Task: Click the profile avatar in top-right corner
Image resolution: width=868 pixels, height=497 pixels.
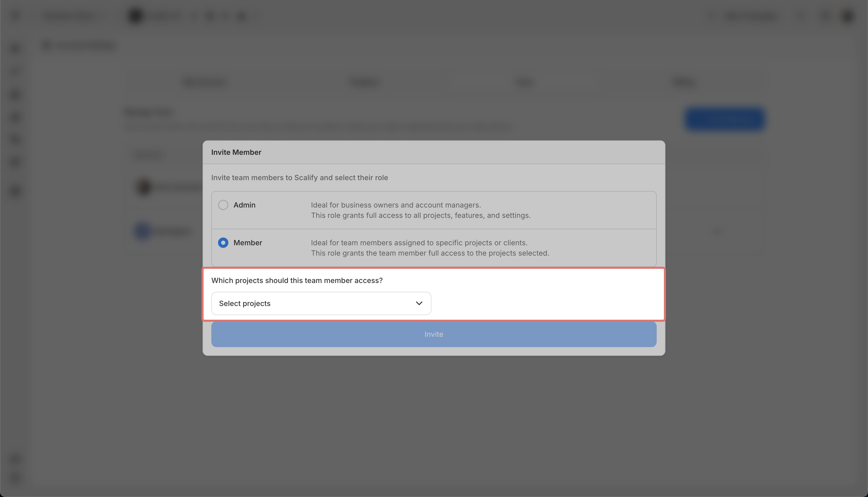Action: point(848,16)
